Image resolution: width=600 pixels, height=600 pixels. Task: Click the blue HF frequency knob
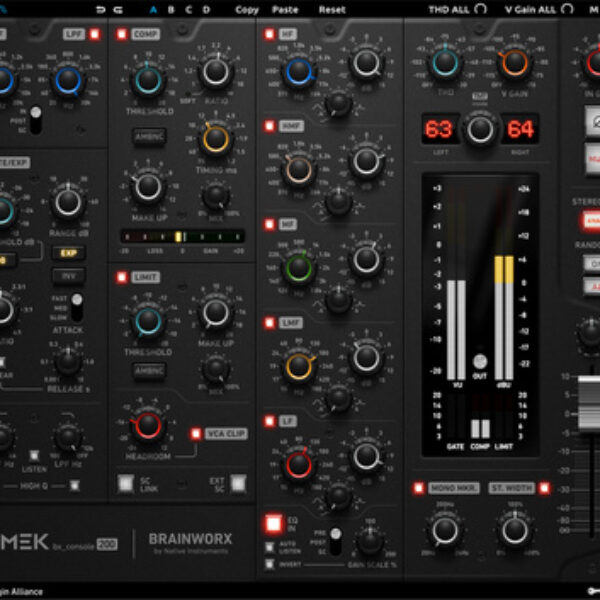pyautogui.click(x=299, y=71)
